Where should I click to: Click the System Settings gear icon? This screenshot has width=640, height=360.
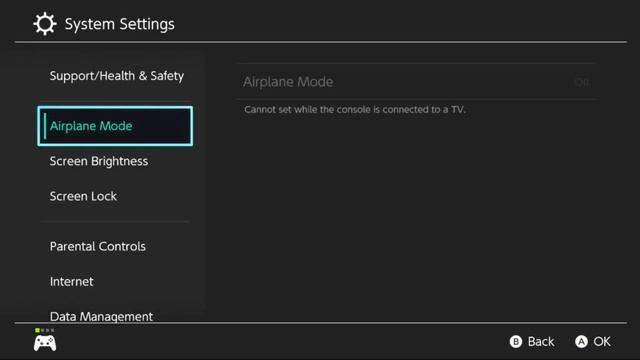[44, 24]
